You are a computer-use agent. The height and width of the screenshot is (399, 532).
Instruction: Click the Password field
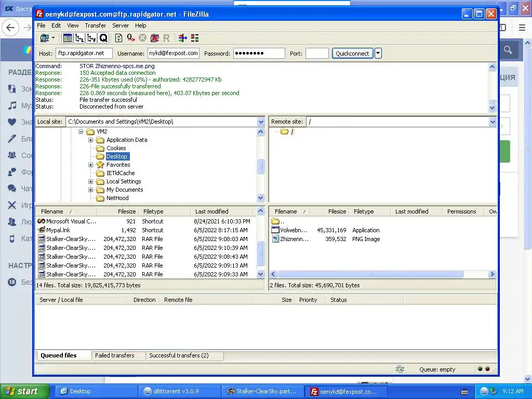pos(259,54)
